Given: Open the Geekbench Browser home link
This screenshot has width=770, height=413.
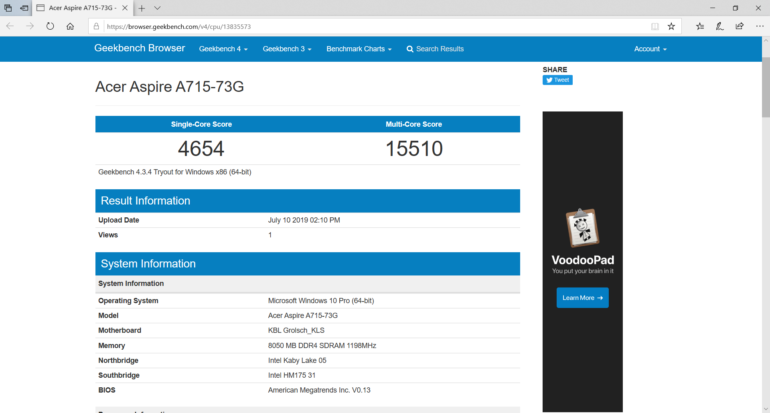Looking at the screenshot, I should click(139, 48).
